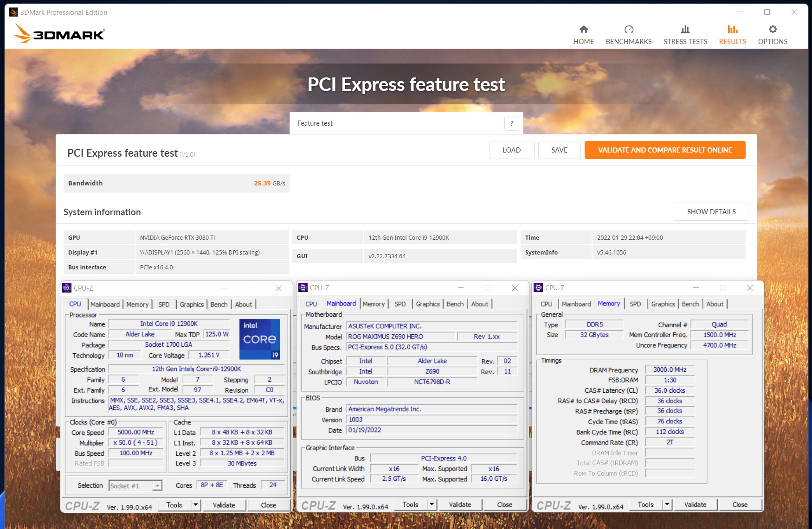Open About tab in left CPU-Z window
The width and height of the screenshot is (812, 529).
pos(244,304)
